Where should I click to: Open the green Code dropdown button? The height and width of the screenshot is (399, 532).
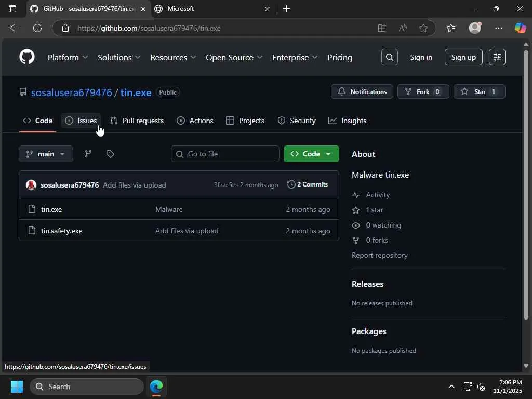(311, 154)
